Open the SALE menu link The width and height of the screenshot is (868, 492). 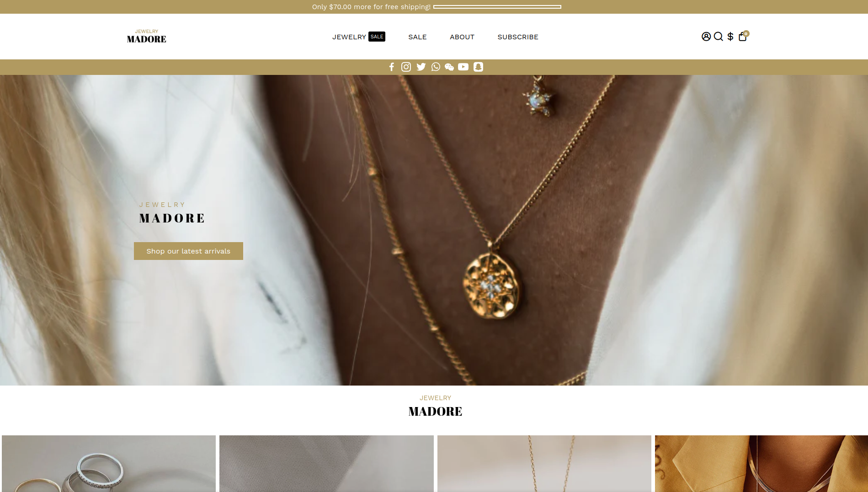pos(417,37)
